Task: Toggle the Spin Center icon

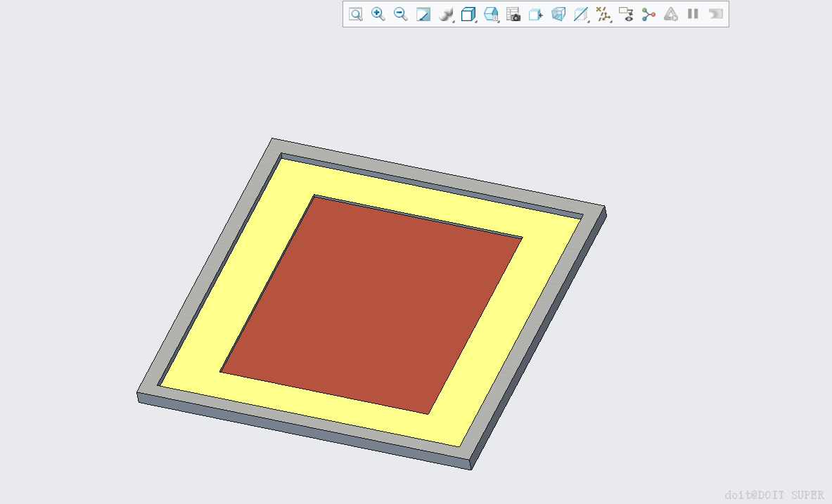Action: 648,14
